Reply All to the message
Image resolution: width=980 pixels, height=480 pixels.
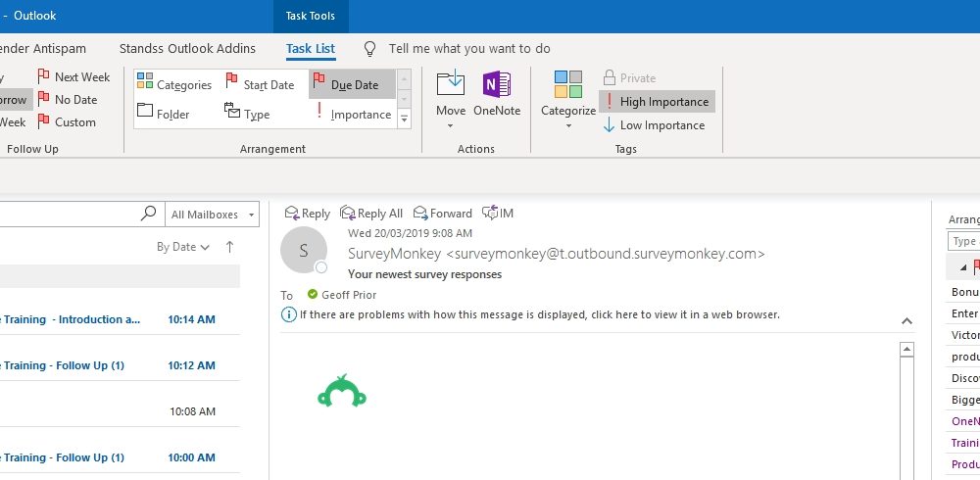tap(371, 214)
